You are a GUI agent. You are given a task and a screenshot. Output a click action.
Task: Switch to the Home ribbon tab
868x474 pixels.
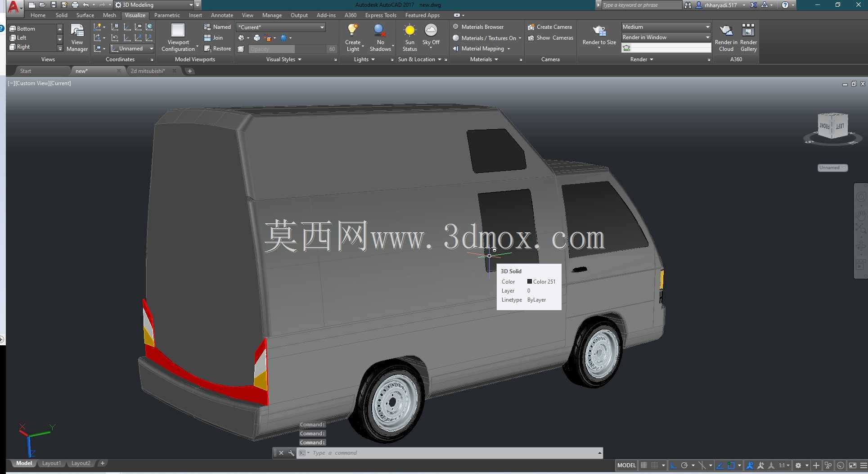pyautogui.click(x=38, y=15)
